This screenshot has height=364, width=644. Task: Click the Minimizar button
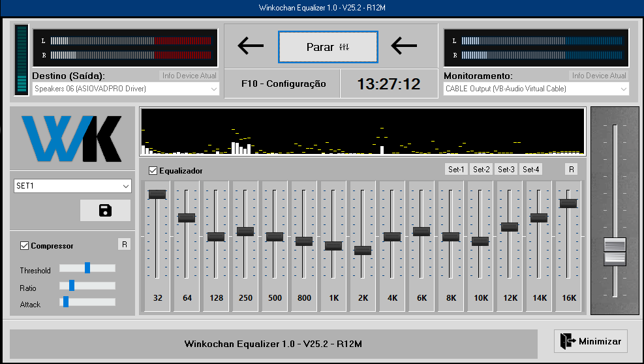point(591,341)
